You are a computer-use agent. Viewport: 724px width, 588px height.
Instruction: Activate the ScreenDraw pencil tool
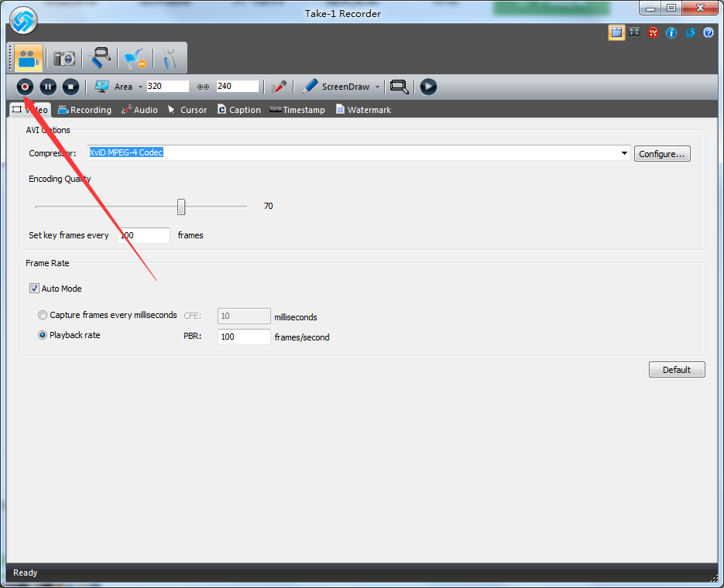311,86
